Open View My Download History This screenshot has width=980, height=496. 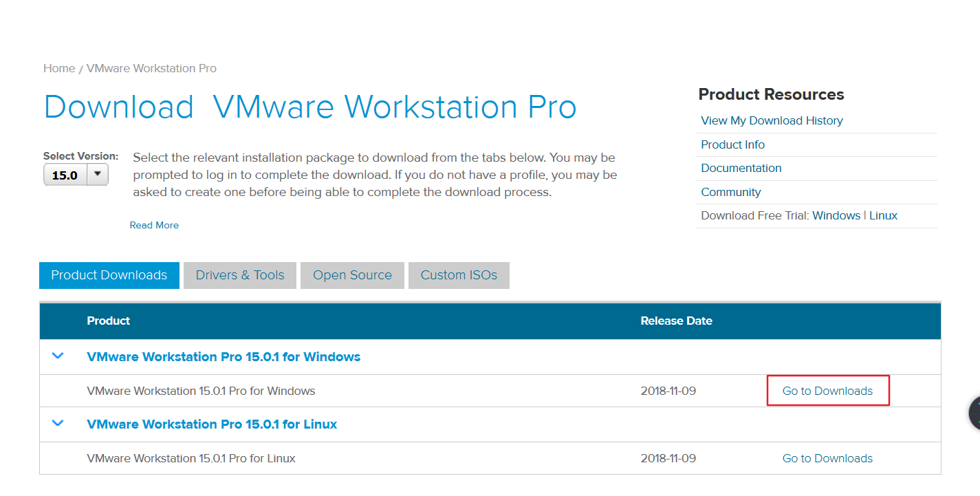coord(772,120)
